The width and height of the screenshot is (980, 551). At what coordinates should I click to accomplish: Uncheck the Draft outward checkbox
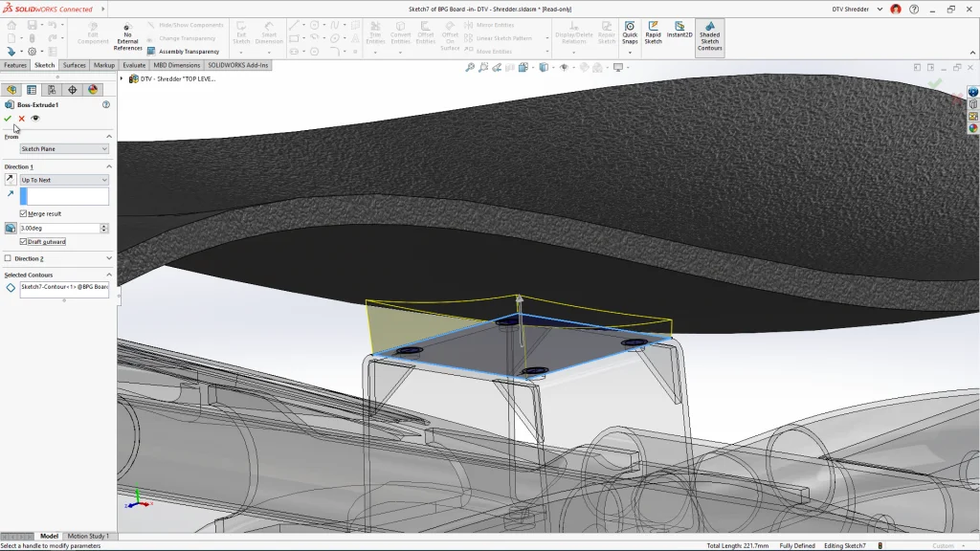pyautogui.click(x=24, y=242)
